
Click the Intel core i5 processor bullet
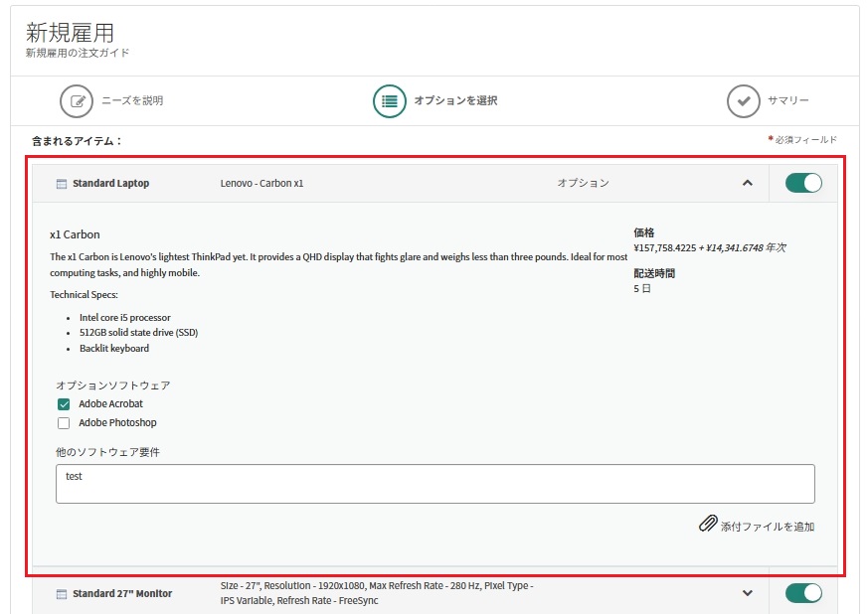pos(125,318)
